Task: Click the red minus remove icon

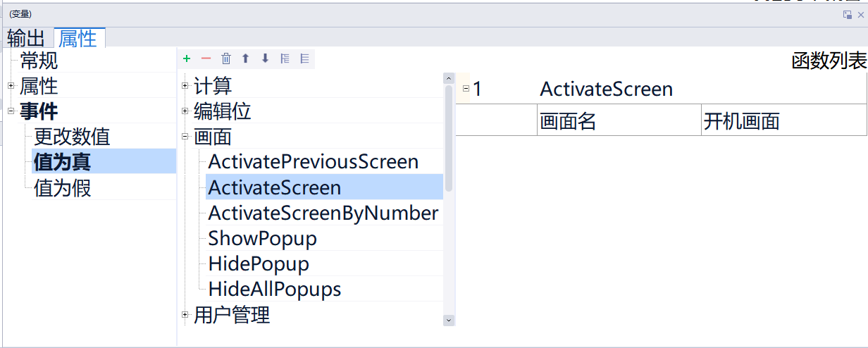Action: coord(206,59)
